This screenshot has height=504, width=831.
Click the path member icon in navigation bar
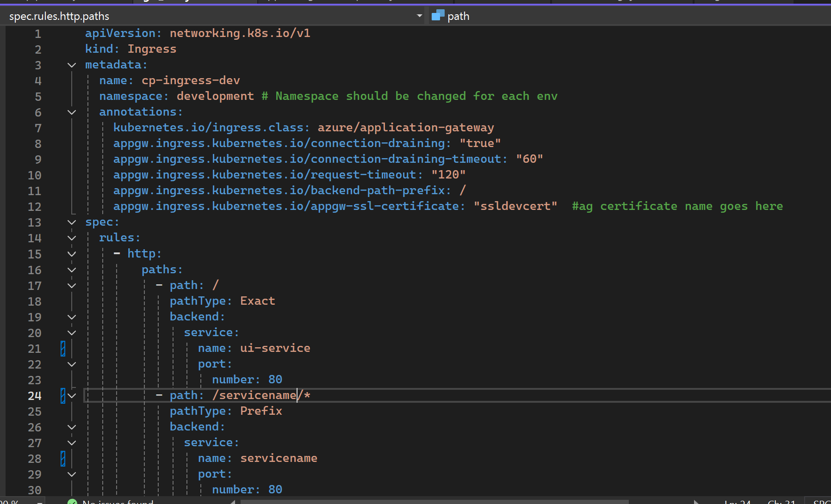tap(438, 16)
